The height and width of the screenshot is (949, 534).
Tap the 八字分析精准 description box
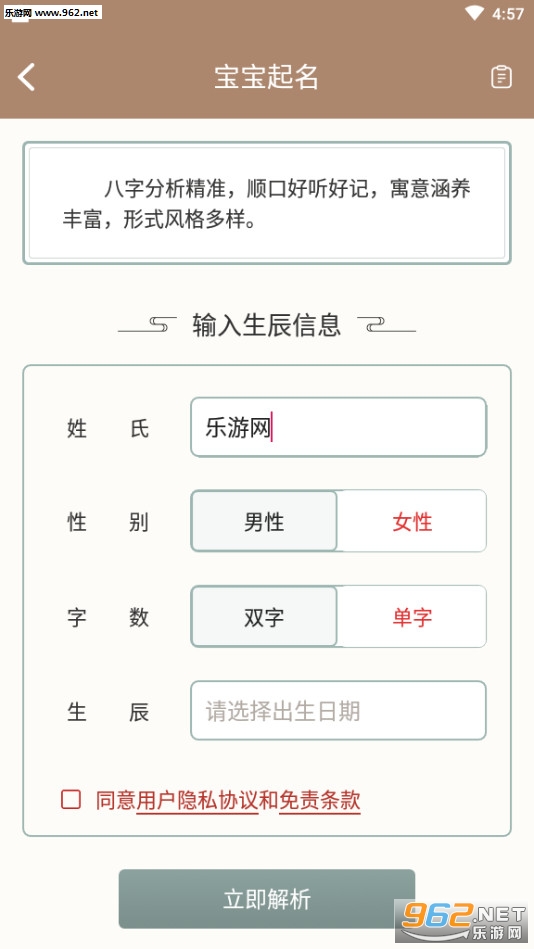(267, 203)
